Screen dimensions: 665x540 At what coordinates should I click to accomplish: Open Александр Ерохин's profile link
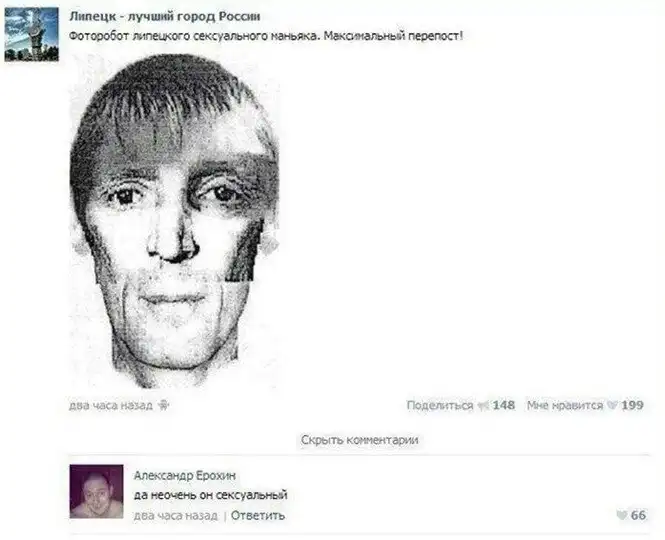pyautogui.click(x=184, y=476)
